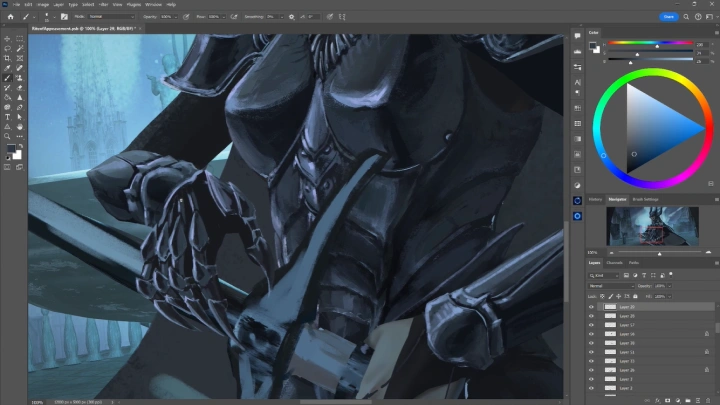This screenshot has height=405, width=720.
Task: Open the brush preset picker dropdown
Action: 54,17
